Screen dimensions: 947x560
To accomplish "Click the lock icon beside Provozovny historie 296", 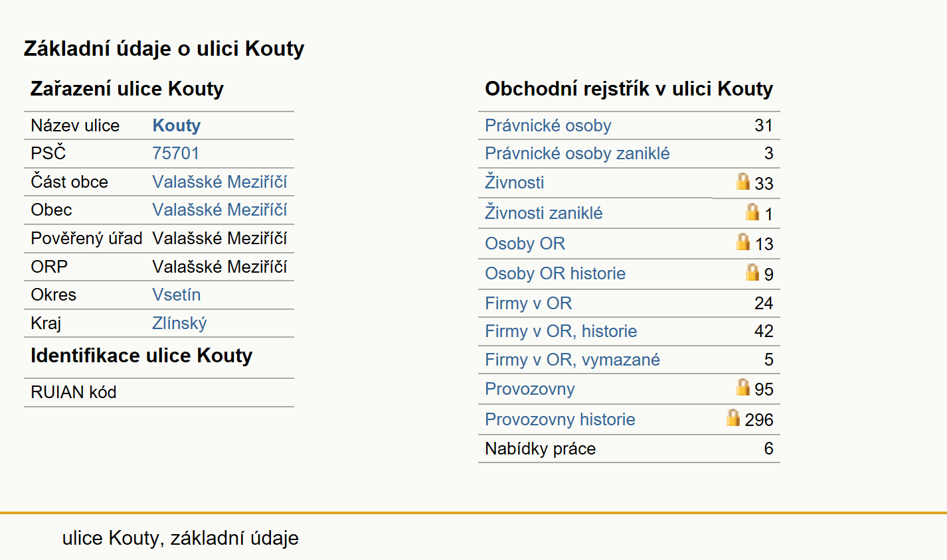I will tap(733, 417).
